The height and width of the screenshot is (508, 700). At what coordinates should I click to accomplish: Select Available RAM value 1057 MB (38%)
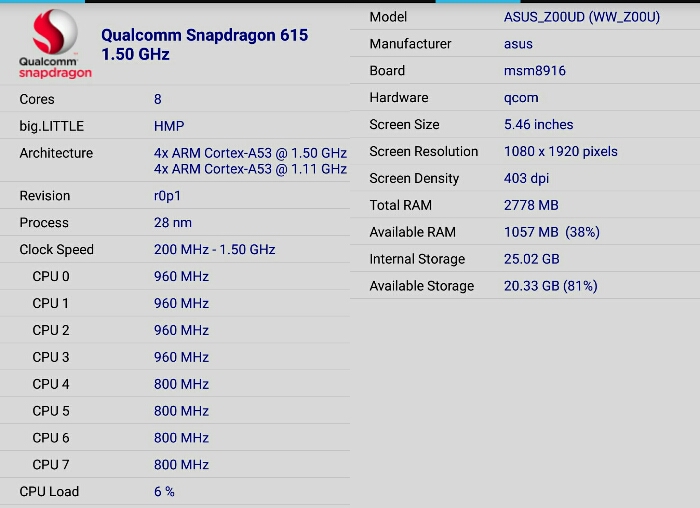[x=552, y=232]
